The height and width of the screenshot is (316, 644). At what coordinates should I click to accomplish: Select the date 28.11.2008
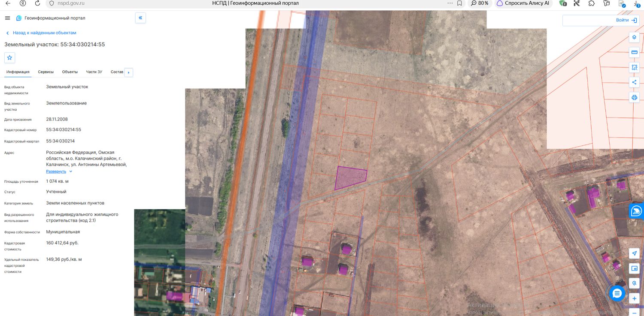click(57, 119)
